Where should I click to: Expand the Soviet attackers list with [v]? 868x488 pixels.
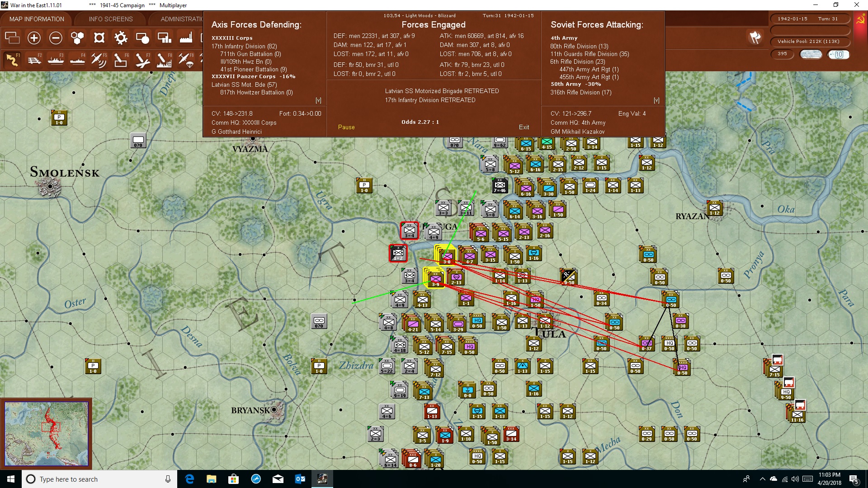coord(656,100)
